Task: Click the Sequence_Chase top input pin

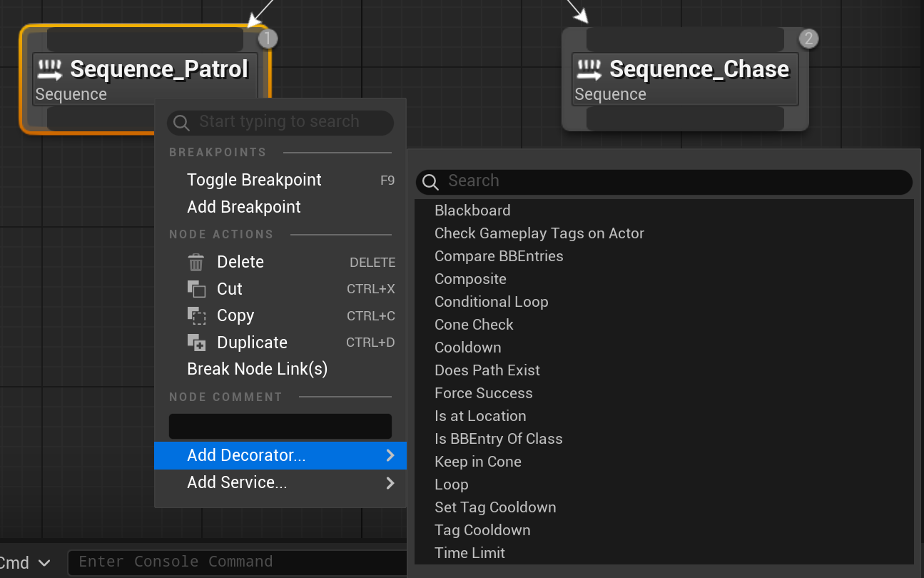Action: tap(685, 40)
